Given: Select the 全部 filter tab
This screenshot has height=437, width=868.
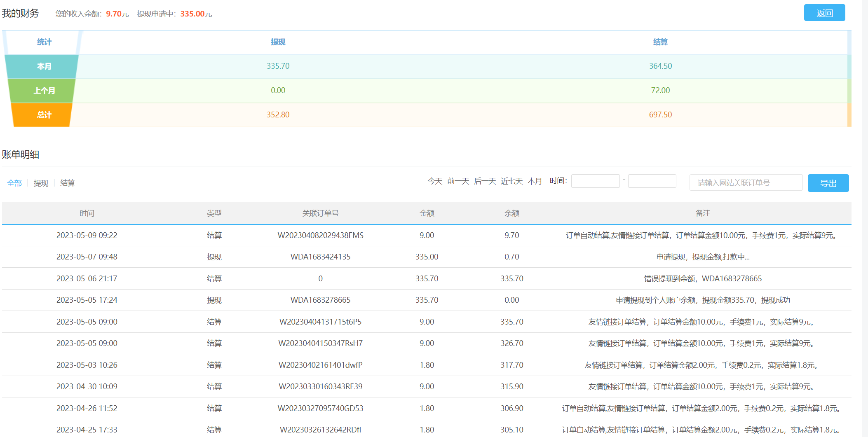Looking at the screenshot, I should pyautogui.click(x=14, y=183).
